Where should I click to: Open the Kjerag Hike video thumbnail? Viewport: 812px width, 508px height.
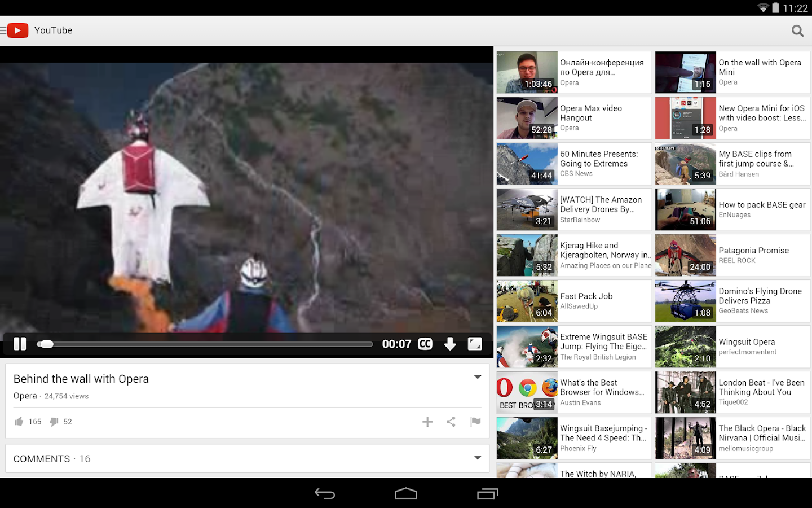[527, 255]
